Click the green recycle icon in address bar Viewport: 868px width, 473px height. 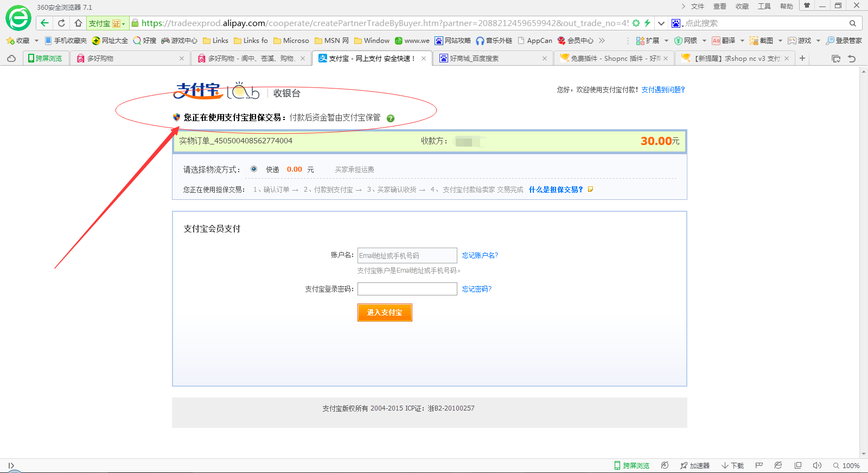[636, 23]
